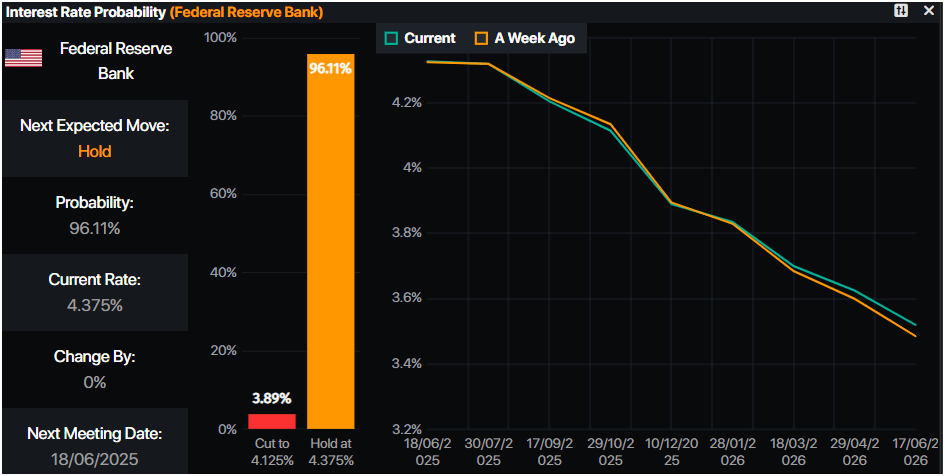945x476 pixels.
Task: Toggle the Current series legend checkbox
Action: (x=391, y=39)
